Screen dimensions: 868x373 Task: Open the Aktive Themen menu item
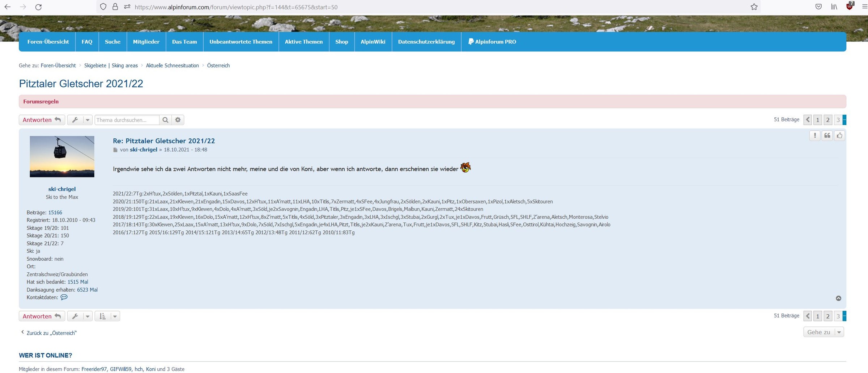303,42
